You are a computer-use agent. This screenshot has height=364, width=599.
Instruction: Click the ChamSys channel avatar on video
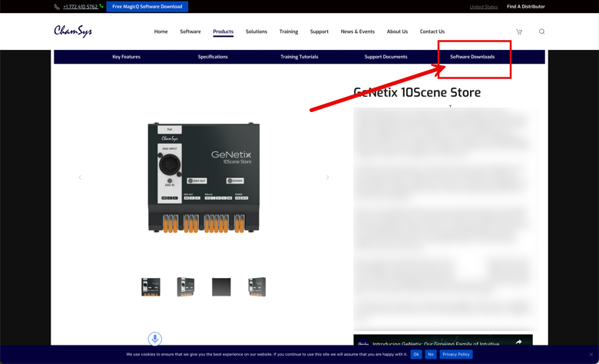(x=363, y=342)
